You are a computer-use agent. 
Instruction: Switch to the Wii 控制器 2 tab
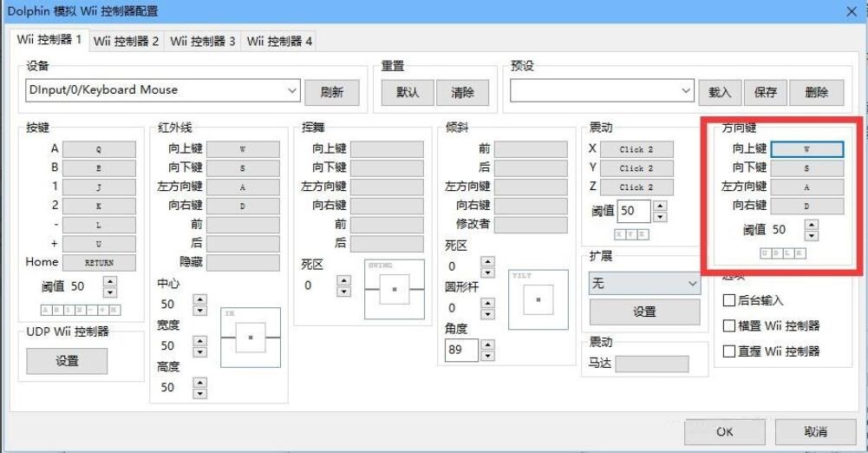127,41
